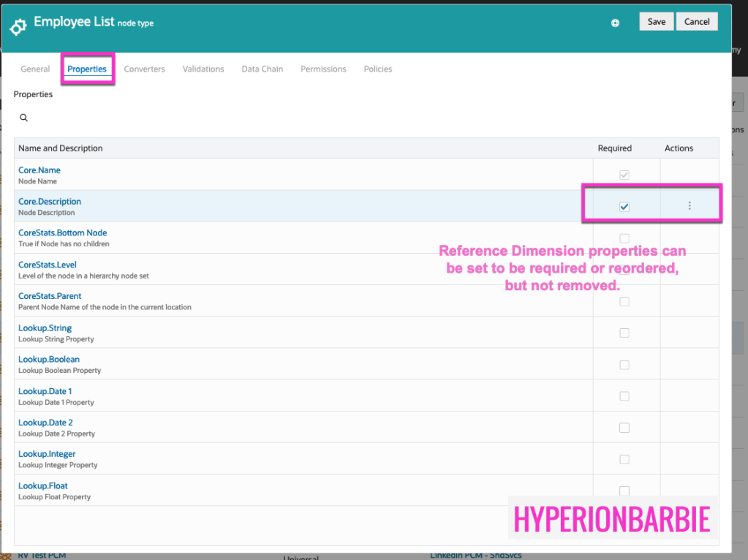The image size is (748, 560).
Task: Open Core.Description actions menu (three dots)
Action: (x=689, y=206)
